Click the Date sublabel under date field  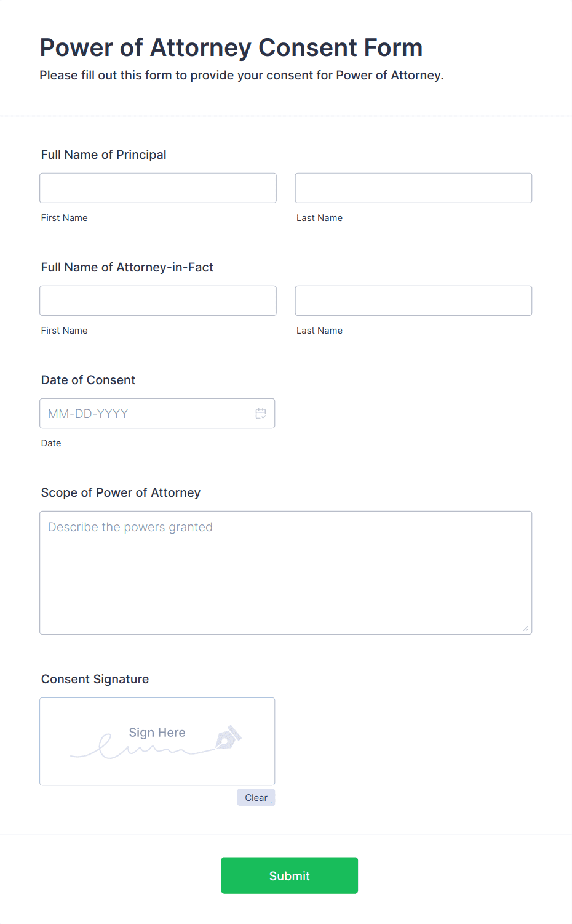coord(51,443)
